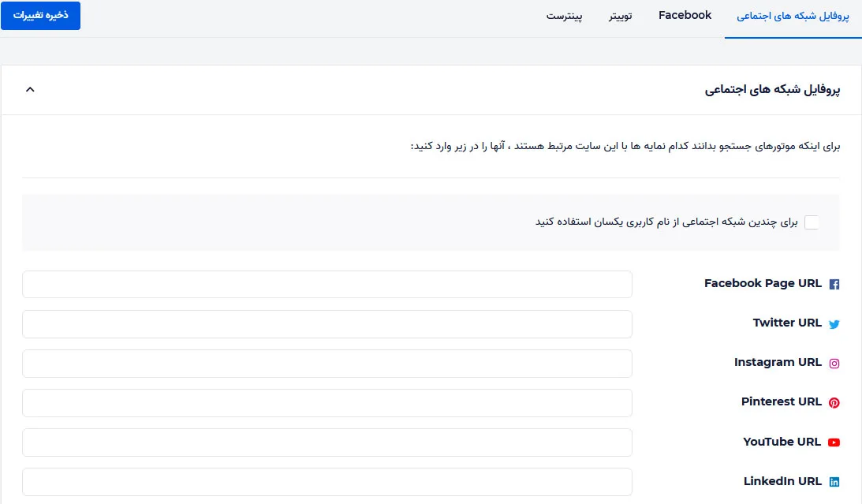
Task: Click the description text about search engines
Action: tap(625, 146)
